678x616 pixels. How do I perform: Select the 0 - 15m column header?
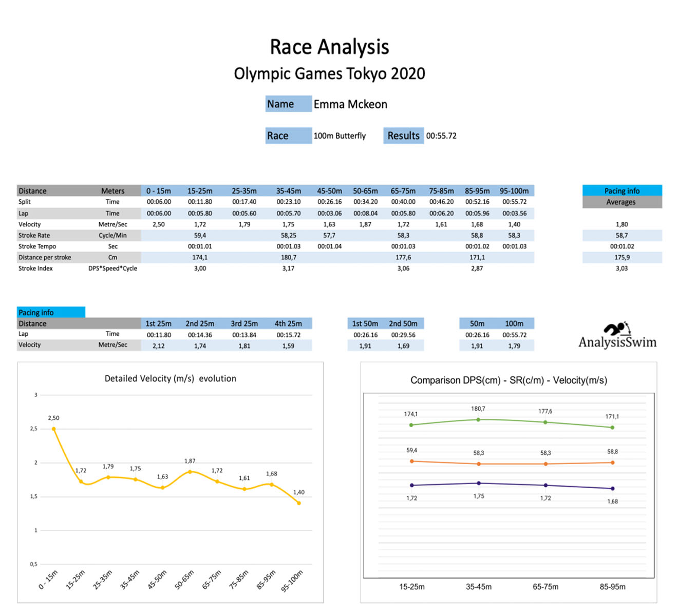pos(159,191)
